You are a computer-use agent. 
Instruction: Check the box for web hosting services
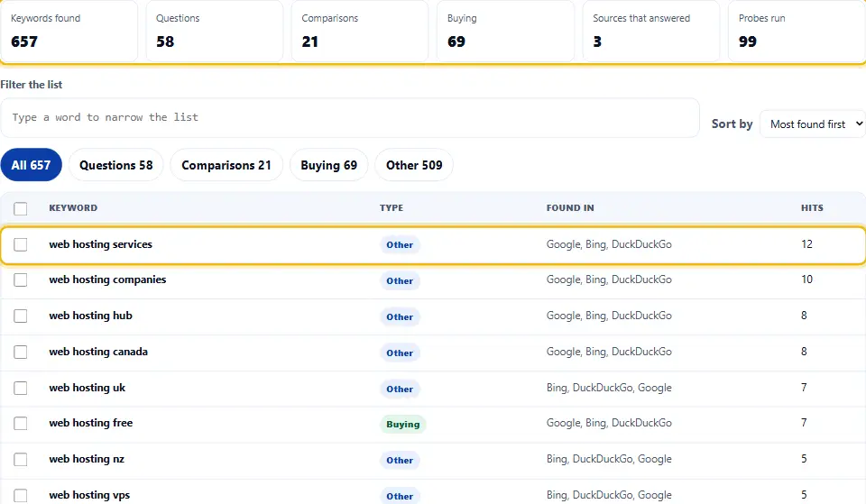coord(21,244)
